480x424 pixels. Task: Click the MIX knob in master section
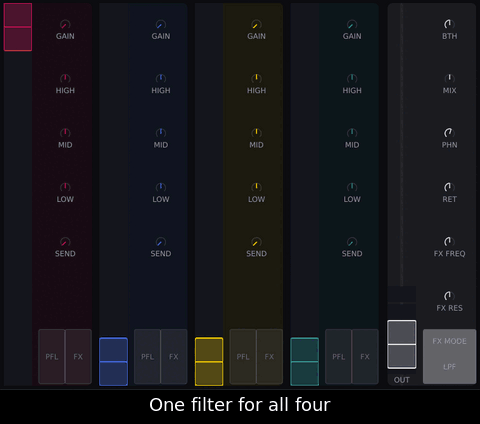(449, 79)
